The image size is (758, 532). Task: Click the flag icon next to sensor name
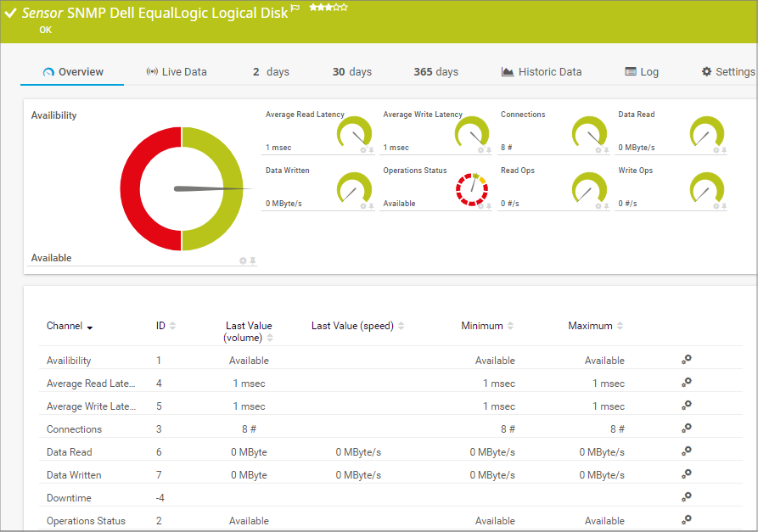click(295, 8)
